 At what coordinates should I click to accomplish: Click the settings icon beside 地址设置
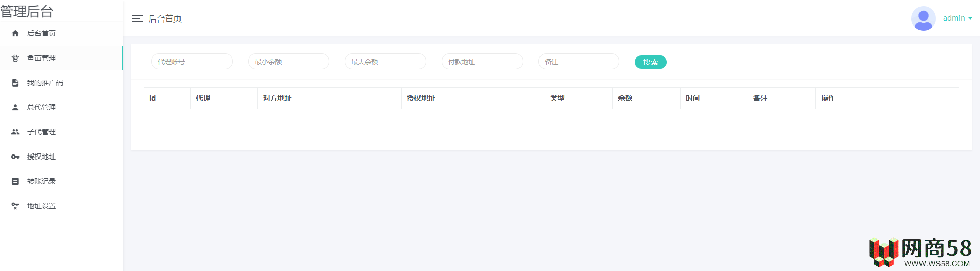pyautogui.click(x=15, y=206)
